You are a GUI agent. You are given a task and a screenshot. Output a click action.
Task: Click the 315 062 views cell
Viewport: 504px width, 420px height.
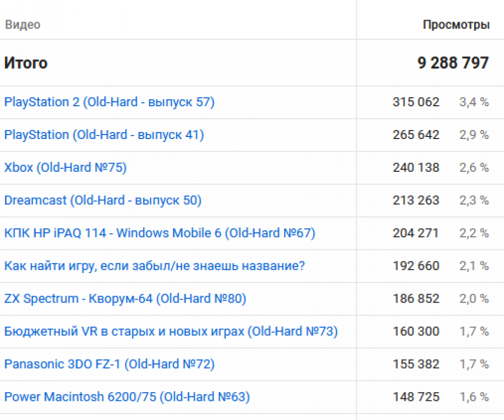(x=416, y=102)
